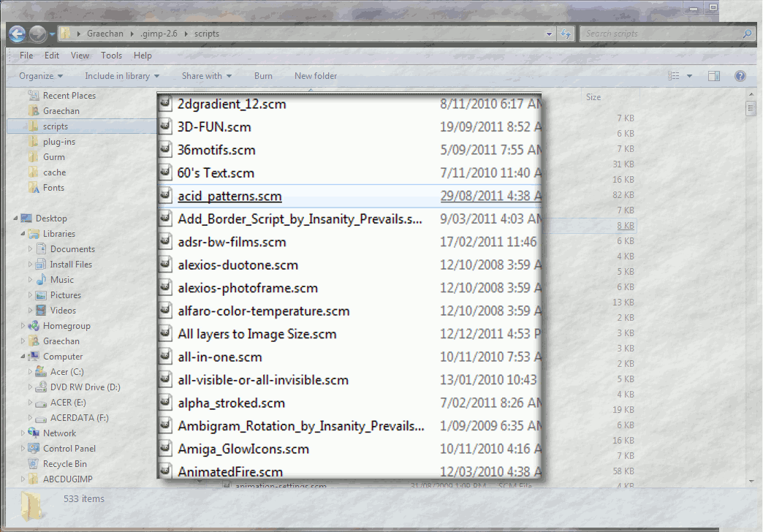Click the Graechan breadcrumb segment

[x=105, y=34]
